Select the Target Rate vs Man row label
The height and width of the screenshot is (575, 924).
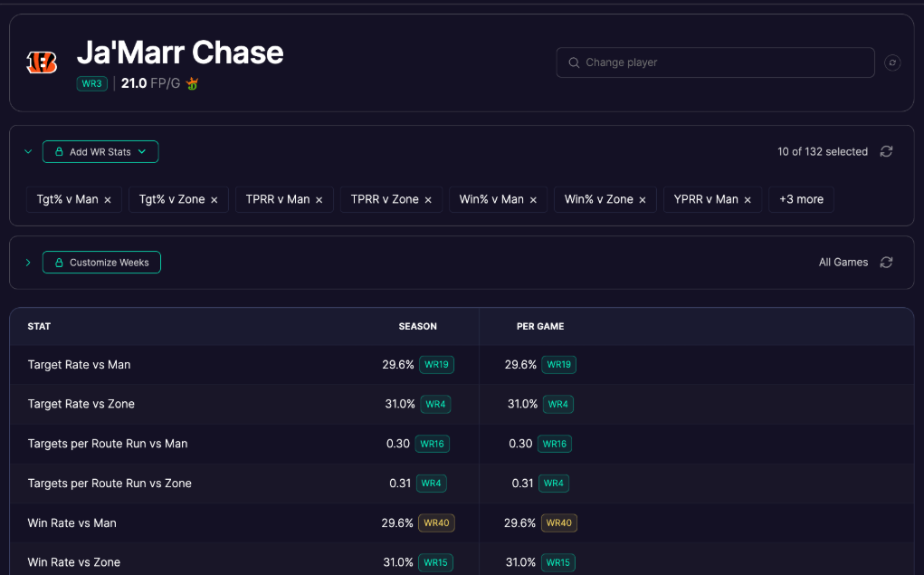point(79,364)
